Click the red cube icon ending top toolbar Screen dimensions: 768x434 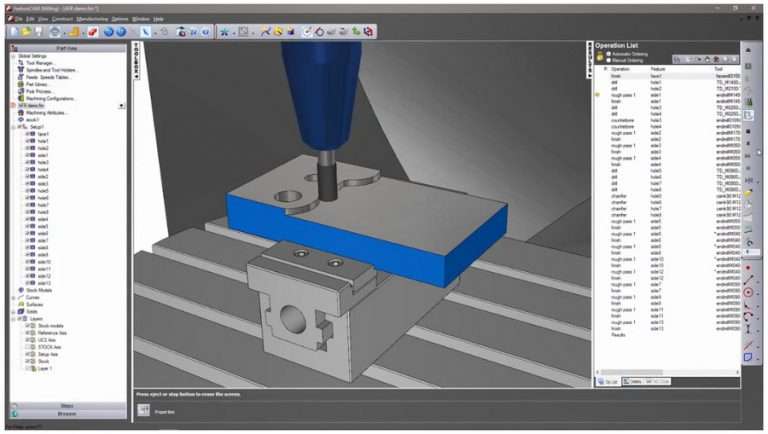[x=368, y=32]
